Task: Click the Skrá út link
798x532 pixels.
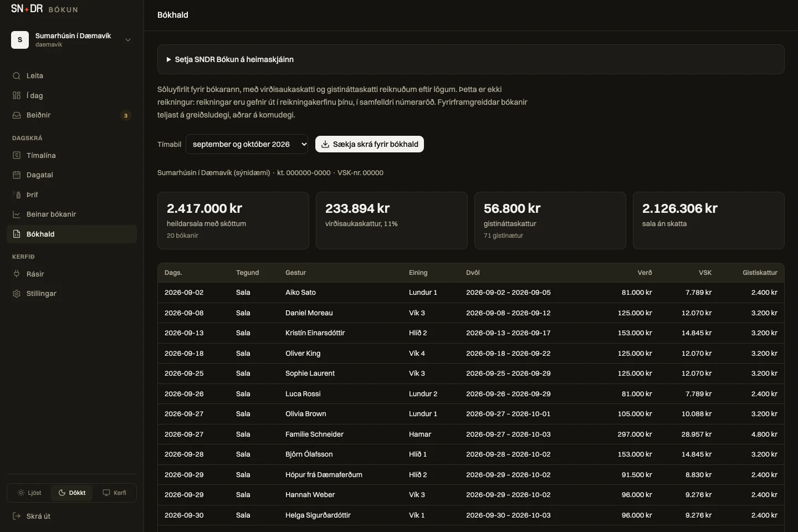Action: [x=71, y=516]
